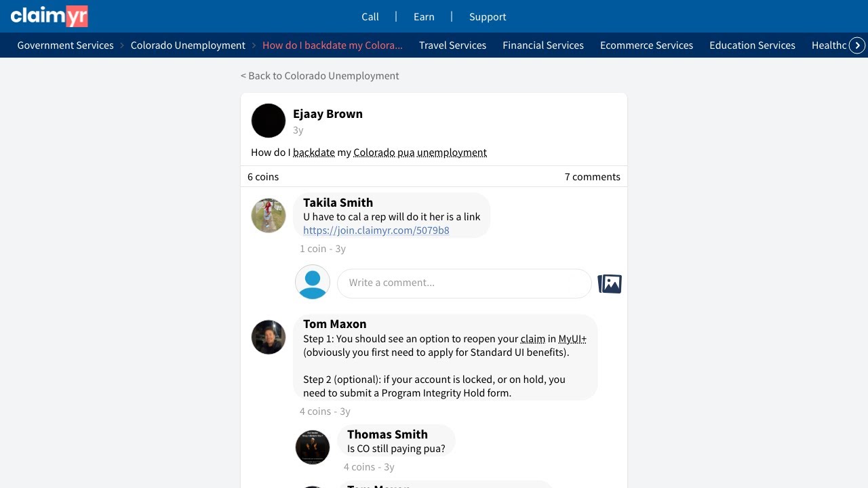Click 4 coins under Tom Maxon's comment
Image resolution: width=868 pixels, height=488 pixels.
(x=315, y=411)
